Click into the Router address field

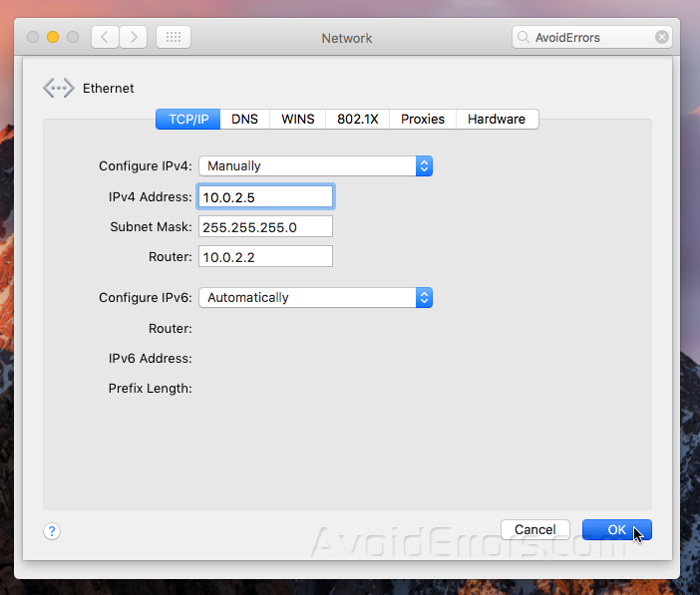265,257
